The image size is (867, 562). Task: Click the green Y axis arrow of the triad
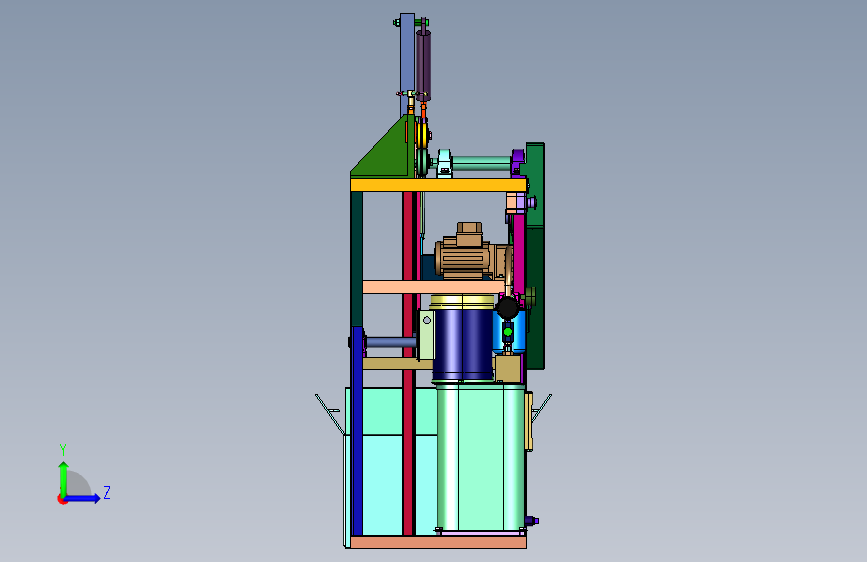[64, 478]
